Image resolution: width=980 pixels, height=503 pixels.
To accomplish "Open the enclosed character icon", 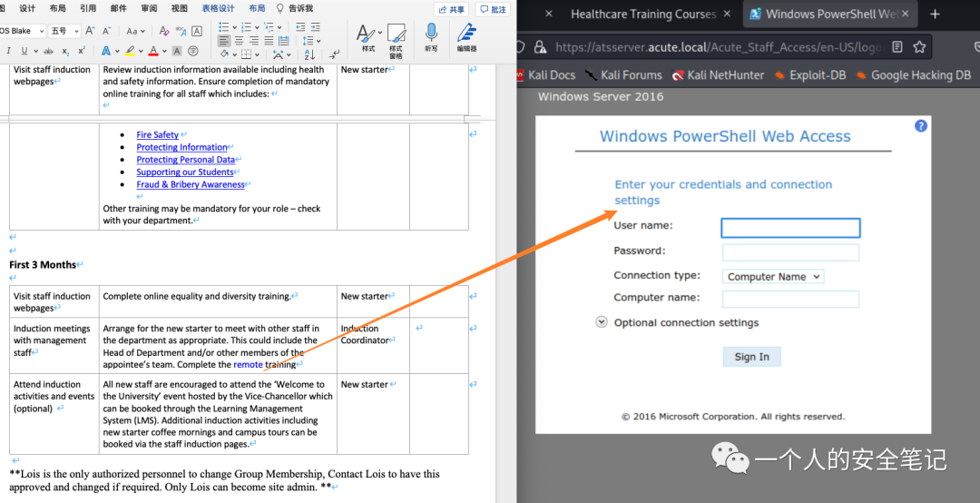I will (x=193, y=52).
